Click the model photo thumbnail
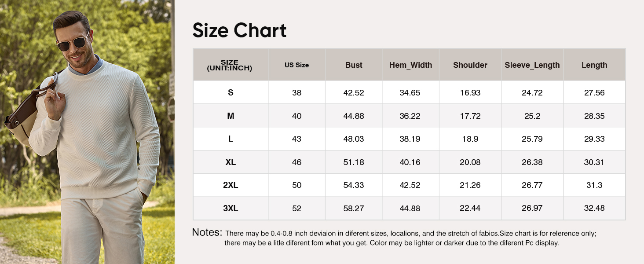Screen dimensions: 644x264 point(87,132)
